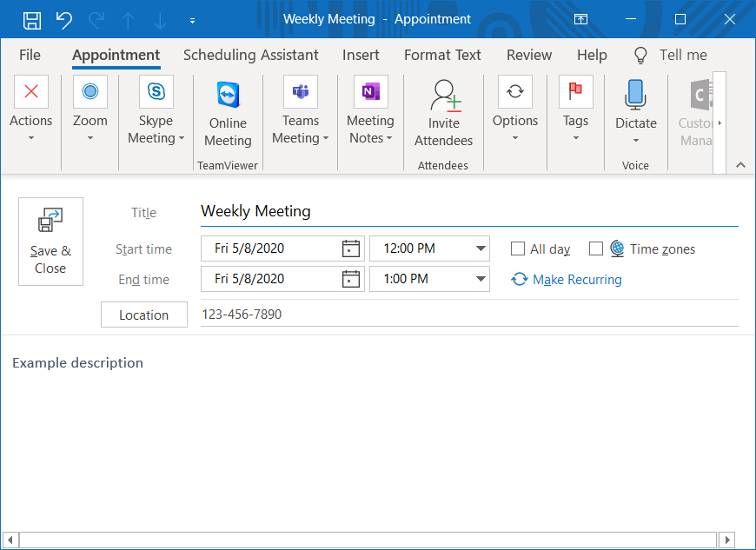Expand the end time 1:00 PM dropdown
This screenshot has height=550, width=756.
tap(481, 280)
